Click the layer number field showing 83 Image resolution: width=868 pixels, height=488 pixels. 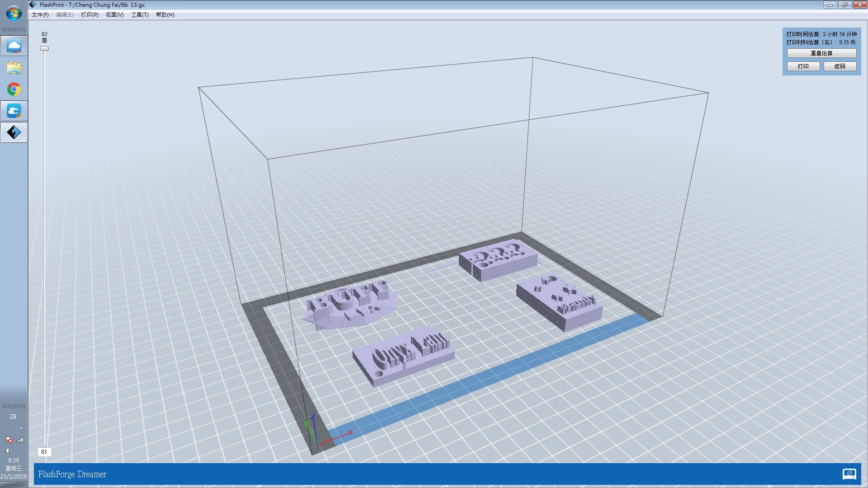(x=44, y=451)
